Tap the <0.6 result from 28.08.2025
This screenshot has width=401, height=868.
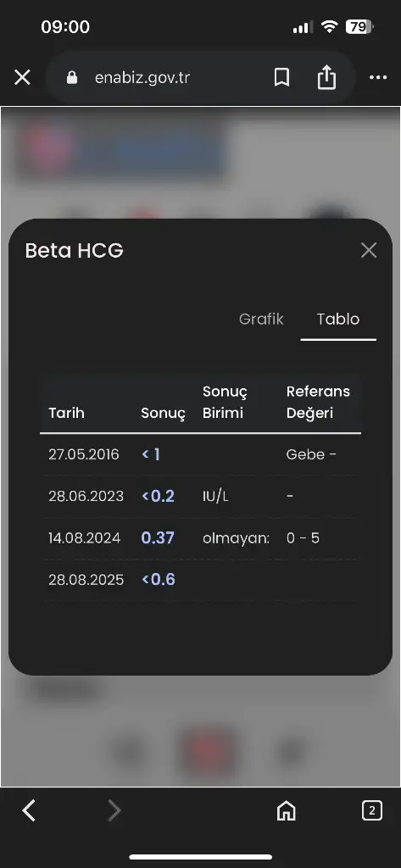159,580
